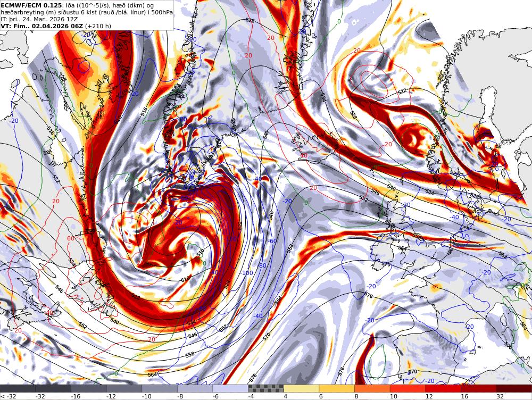The width and height of the screenshot is (532, 400).
Task: Click the '16' legend label
Action: [x=464, y=396]
